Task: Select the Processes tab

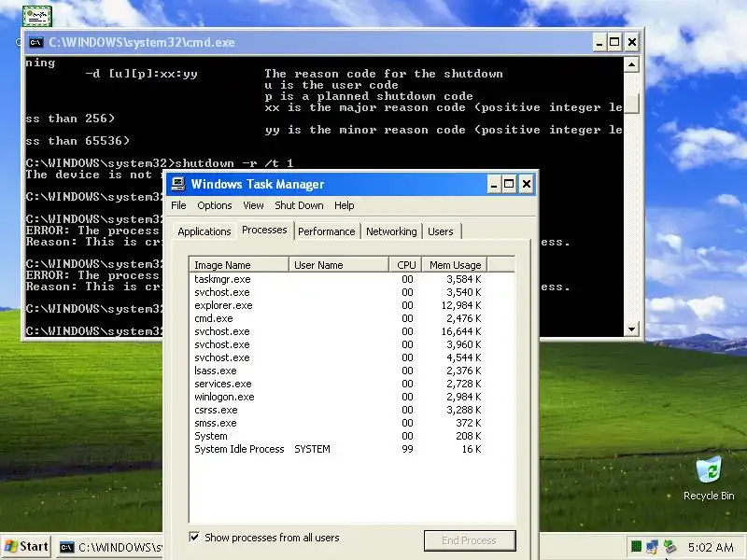Action: click(264, 230)
